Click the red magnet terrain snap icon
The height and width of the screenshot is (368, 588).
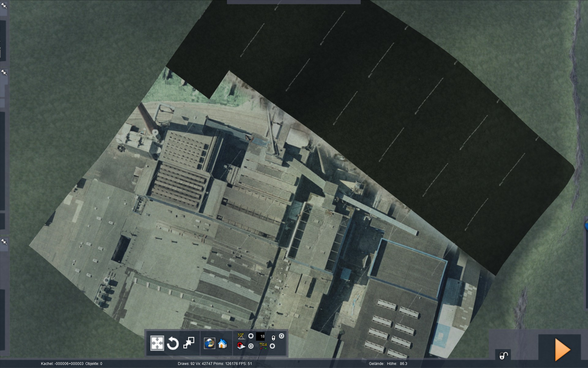[x=241, y=346]
